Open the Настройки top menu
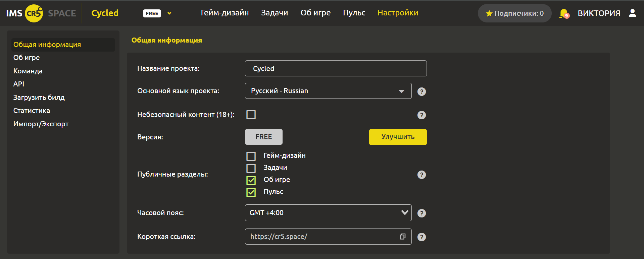644x259 pixels. pyautogui.click(x=398, y=13)
